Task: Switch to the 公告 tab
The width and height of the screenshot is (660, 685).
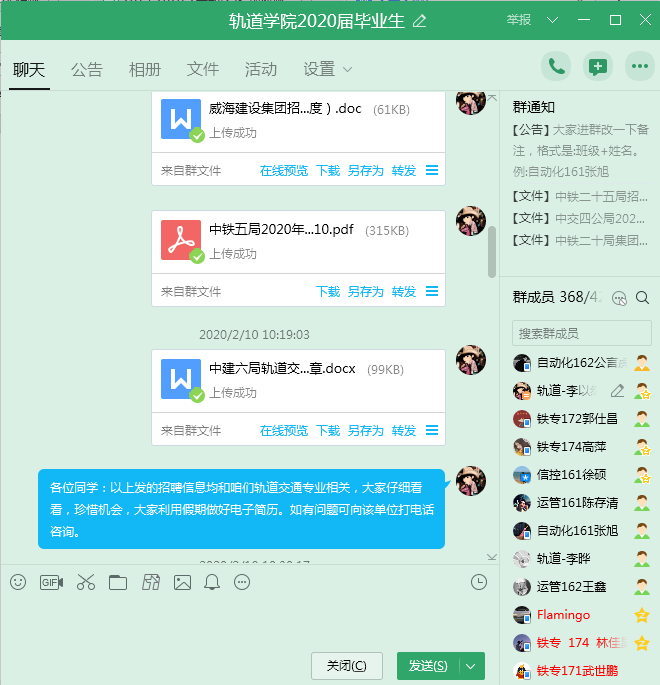Action: [87, 69]
